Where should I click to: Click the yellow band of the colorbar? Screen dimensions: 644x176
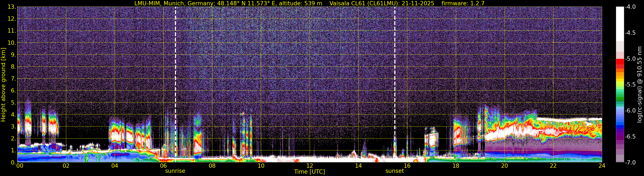[x=620, y=80]
